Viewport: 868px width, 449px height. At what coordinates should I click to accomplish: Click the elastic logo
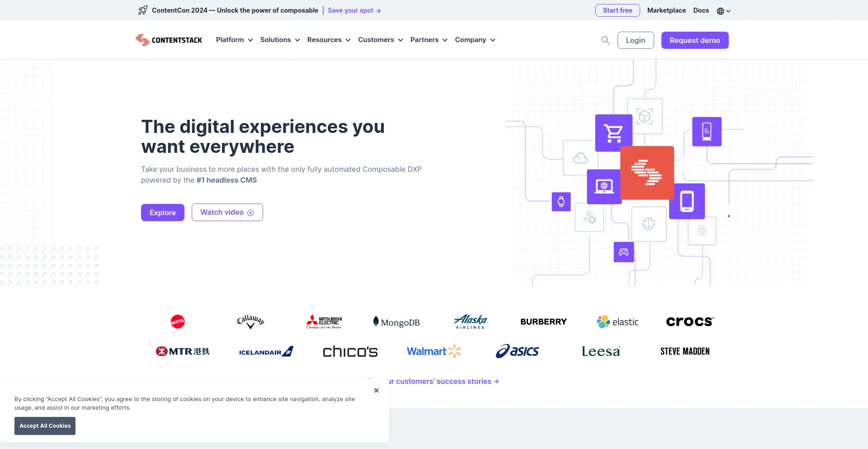click(617, 321)
